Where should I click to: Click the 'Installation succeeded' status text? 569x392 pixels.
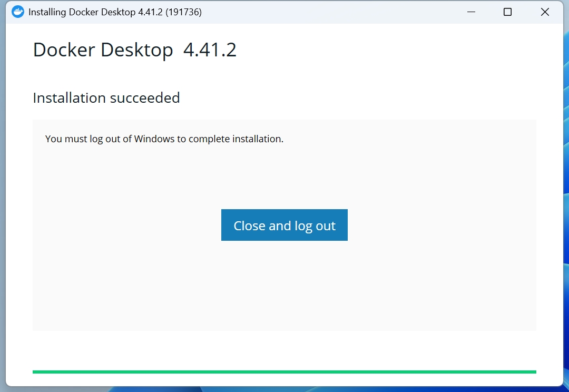106,98
